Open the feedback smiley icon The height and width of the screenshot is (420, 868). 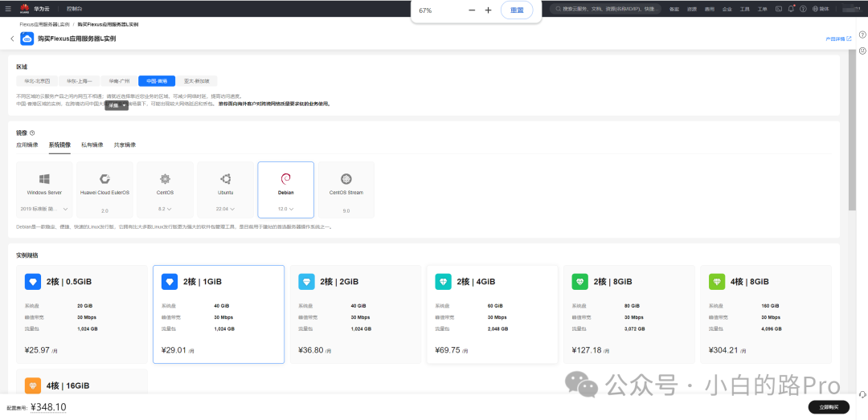click(862, 51)
